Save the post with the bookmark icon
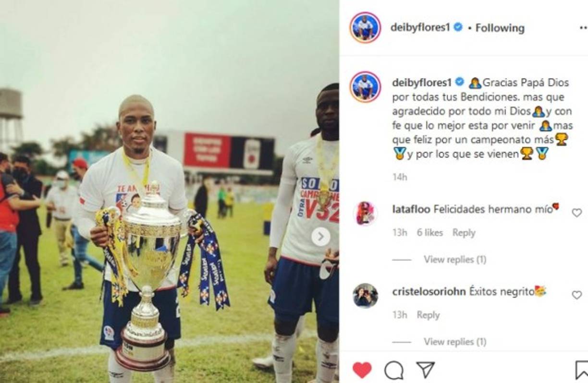This screenshot has width=588, height=383. [x=581, y=370]
